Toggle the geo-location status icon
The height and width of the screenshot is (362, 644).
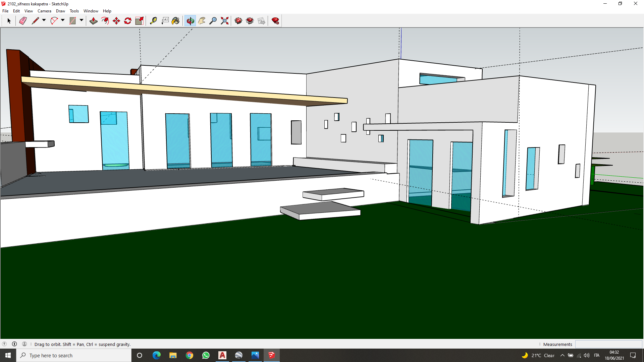[x=4, y=344]
